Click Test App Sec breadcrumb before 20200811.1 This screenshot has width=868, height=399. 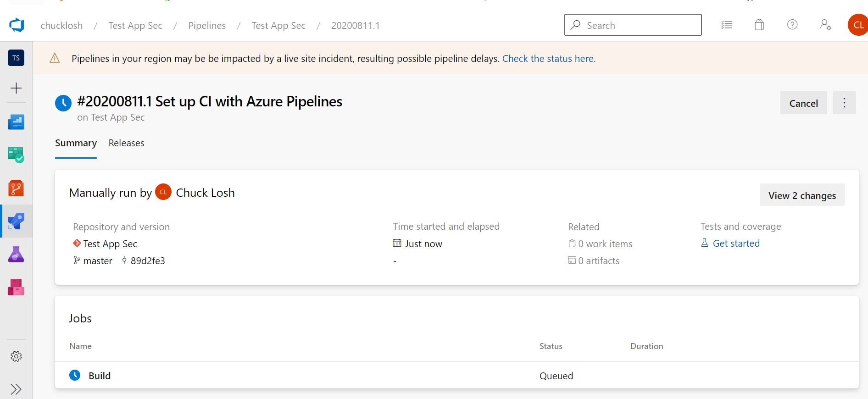(x=278, y=25)
